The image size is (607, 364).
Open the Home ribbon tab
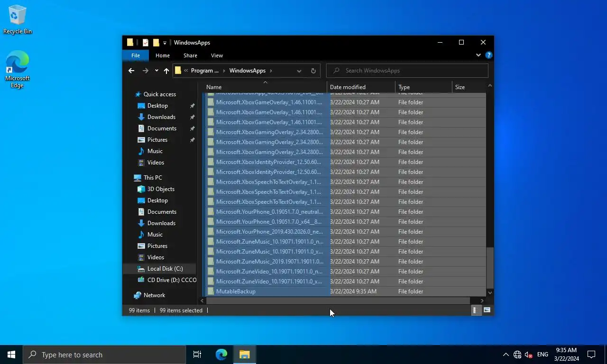point(163,55)
